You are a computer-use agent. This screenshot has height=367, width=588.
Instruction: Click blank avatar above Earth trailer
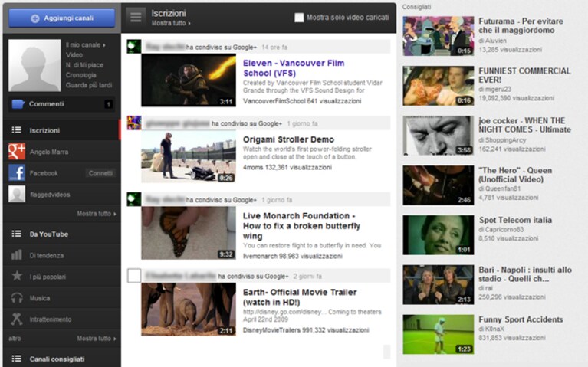(134, 276)
